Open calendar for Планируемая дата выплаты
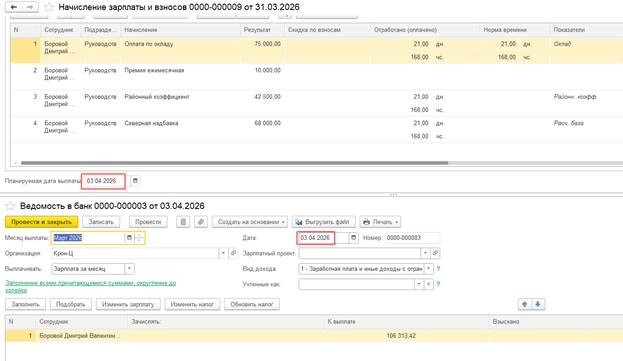This screenshot has height=361, width=623. (x=135, y=181)
